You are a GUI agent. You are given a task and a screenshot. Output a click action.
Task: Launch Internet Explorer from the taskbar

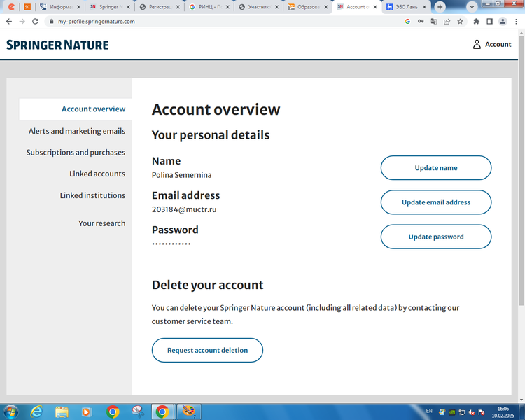(x=36, y=412)
